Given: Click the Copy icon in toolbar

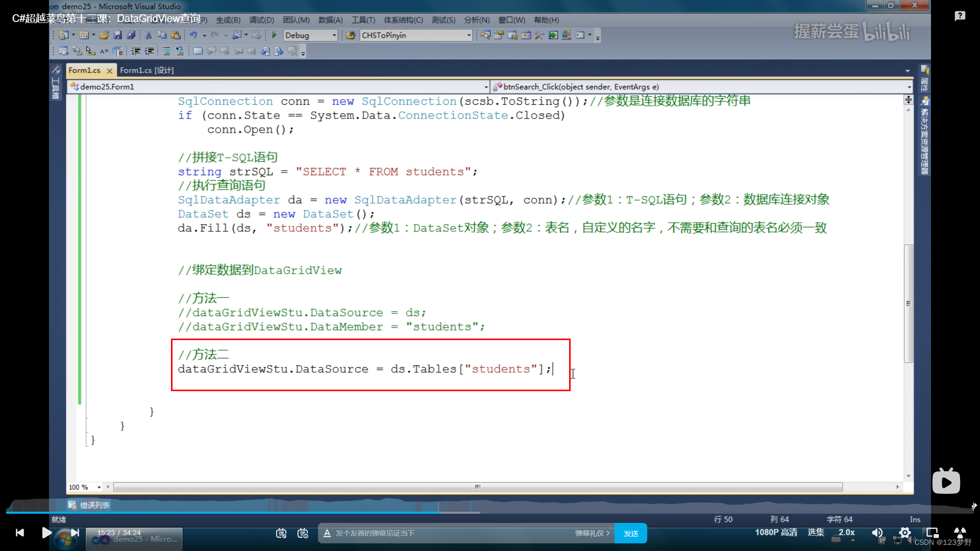Looking at the screenshot, I should [x=162, y=35].
